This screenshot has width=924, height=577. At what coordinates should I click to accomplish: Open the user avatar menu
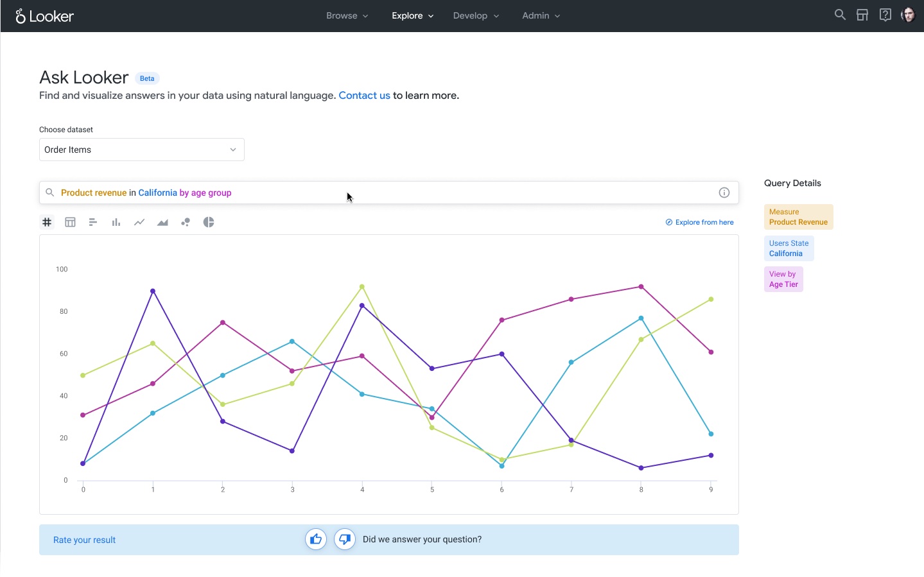tap(908, 15)
